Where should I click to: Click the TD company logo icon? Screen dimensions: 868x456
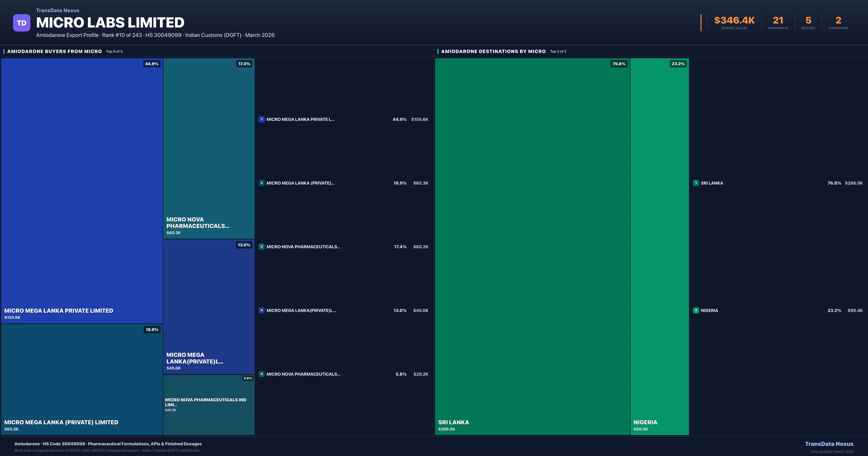[22, 23]
